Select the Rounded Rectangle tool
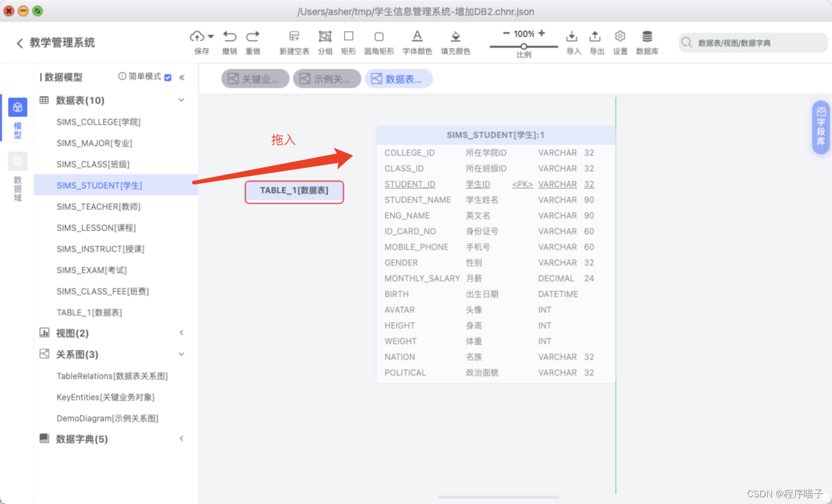Viewport: 832px width, 504px height. pos(379,37)
